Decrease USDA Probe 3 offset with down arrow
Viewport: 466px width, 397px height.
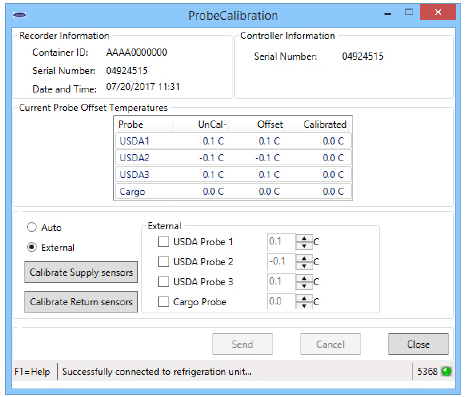(x=304, y=286)
